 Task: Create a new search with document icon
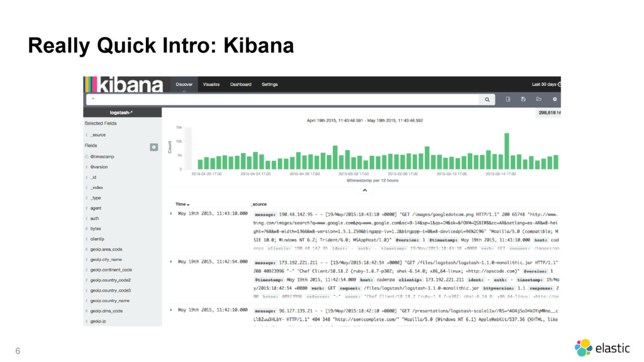tap(508, 99)
